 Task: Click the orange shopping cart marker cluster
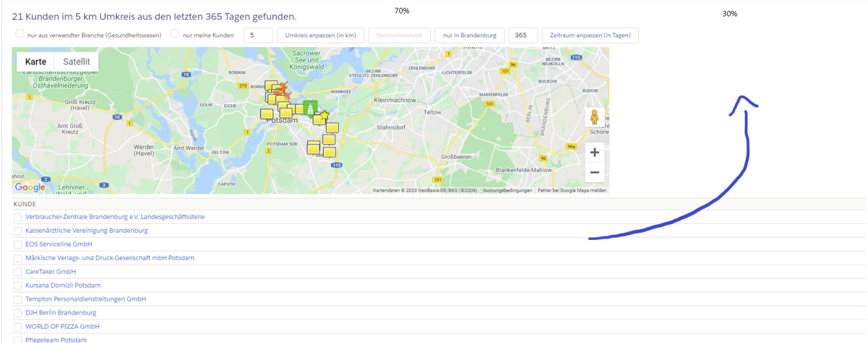pos(281,92)
